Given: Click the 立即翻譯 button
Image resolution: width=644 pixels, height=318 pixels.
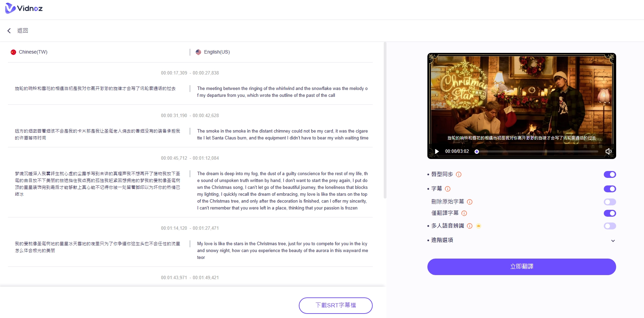Looking at the screenshot, I should (521, 266).
